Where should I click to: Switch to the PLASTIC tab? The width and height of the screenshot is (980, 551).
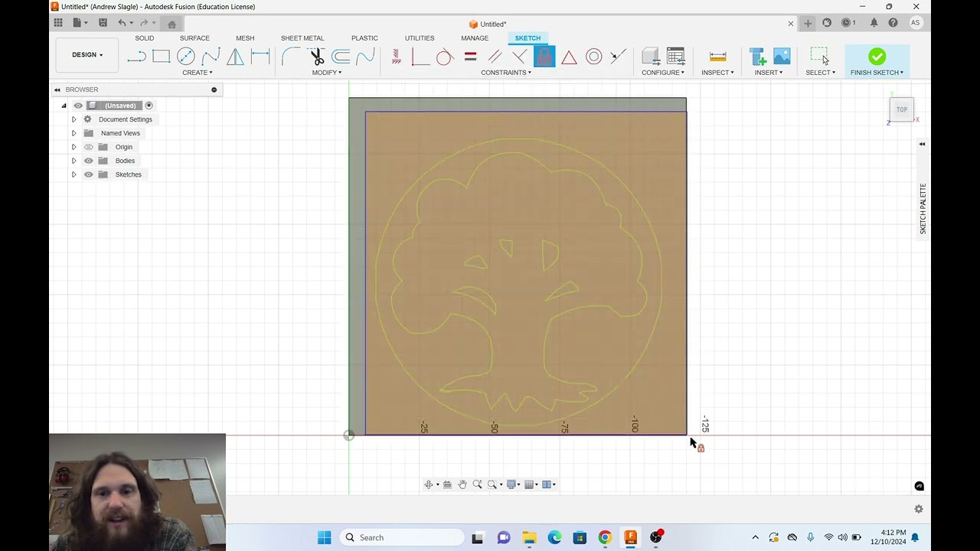pyautogui.click(x=364, y=38)
